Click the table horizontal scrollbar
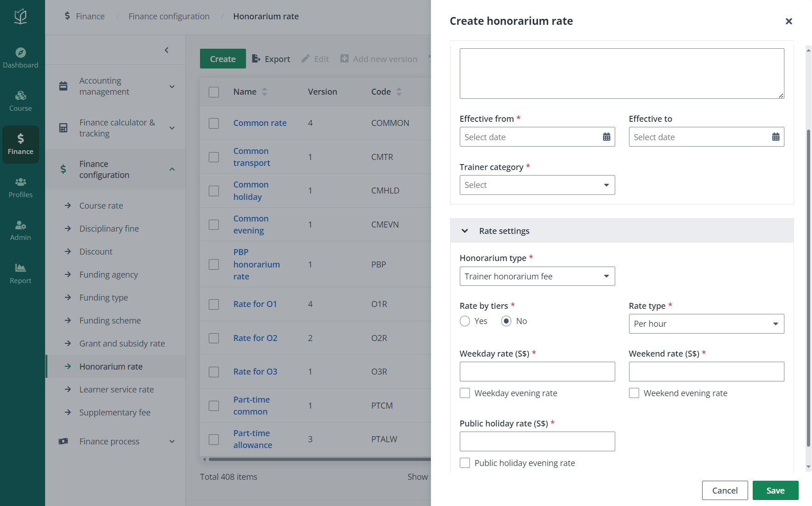The width and height of the screenshot is (812, 506). tap(319, 459)
